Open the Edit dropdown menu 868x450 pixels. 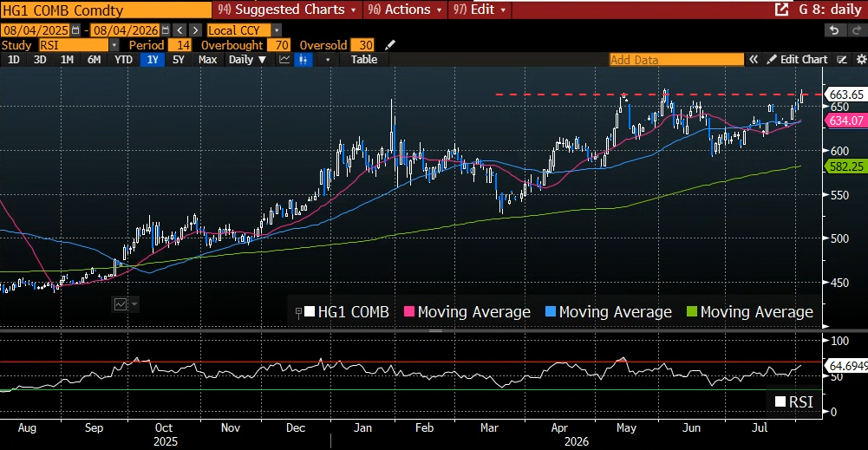coord(480,10)
